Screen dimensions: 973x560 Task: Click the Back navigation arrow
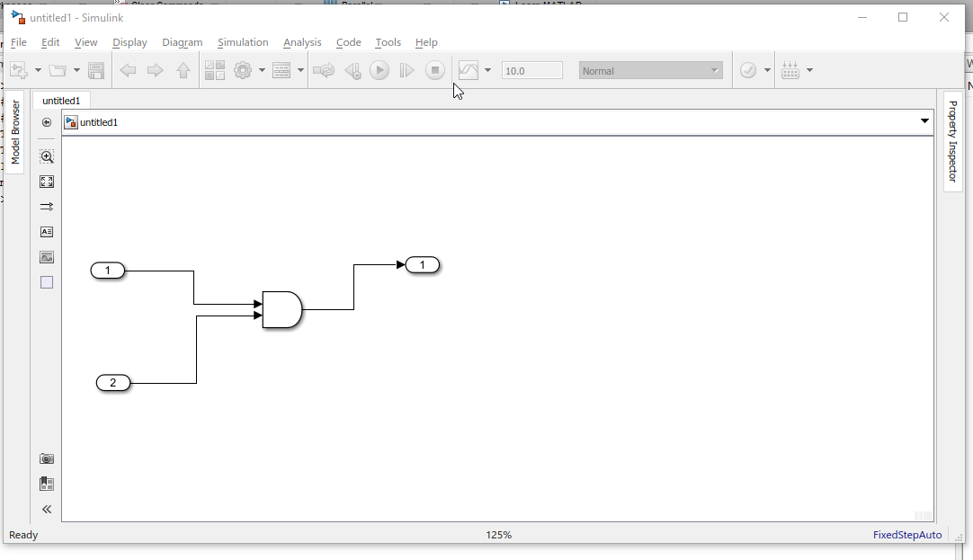click(x=128, y=70)
